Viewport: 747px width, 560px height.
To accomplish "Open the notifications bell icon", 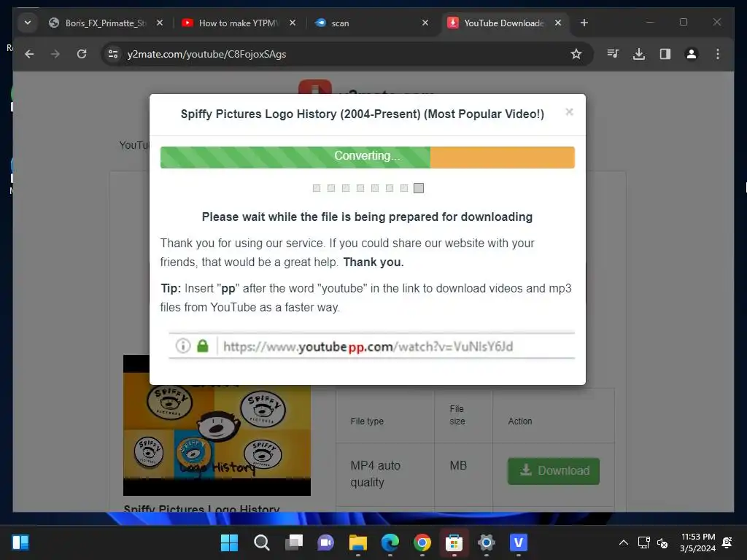I will (x=727, y=542).
